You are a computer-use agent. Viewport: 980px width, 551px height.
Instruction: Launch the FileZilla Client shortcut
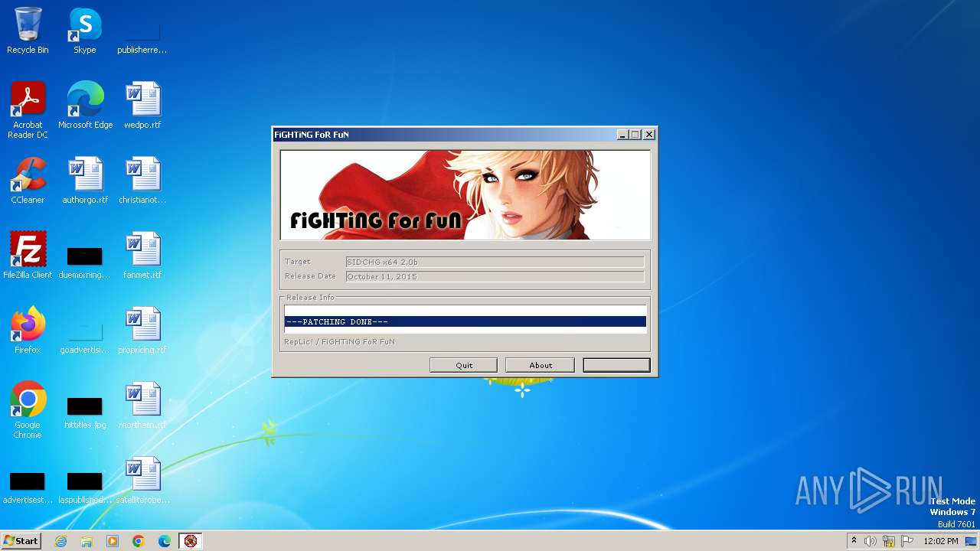[x=28, y=255]
